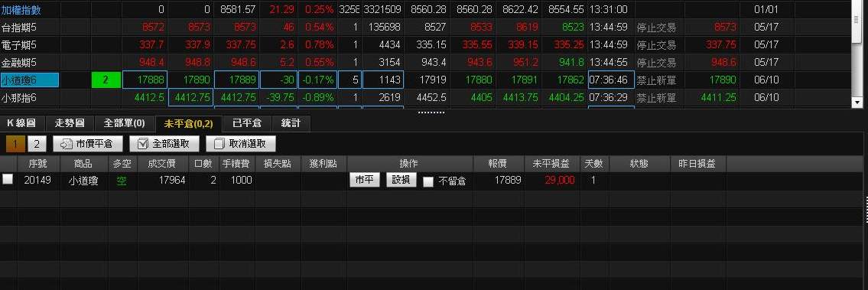Enable the 不留倉 checkbox
868x290 pixels.
click(x=428, y=181)
